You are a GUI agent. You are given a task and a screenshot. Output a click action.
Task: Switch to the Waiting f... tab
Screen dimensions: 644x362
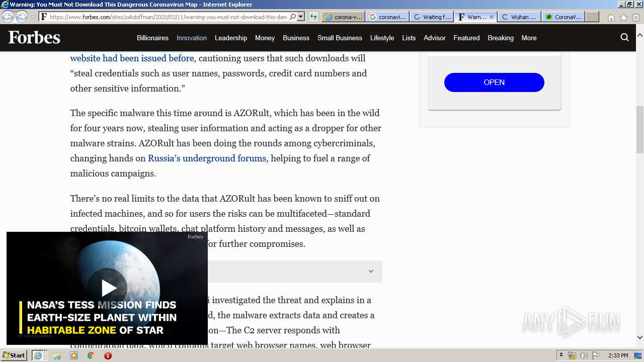point(432,17)
